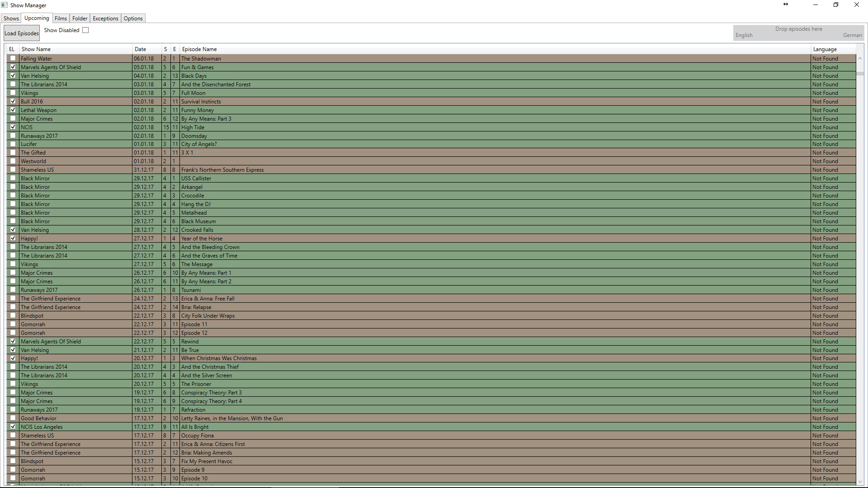Switch to the Upcoming tab

pyautogui.click(x=37, y=18)
